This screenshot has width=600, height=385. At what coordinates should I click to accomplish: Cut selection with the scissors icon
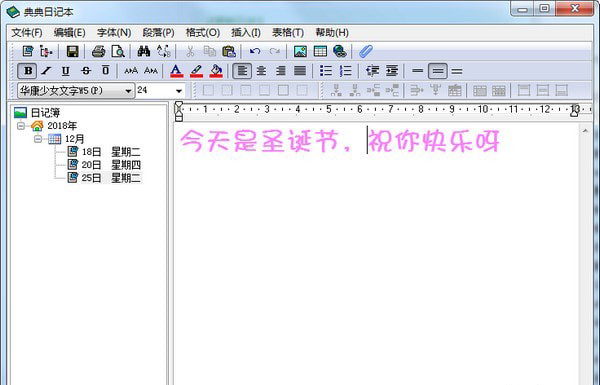click(190, 51)
